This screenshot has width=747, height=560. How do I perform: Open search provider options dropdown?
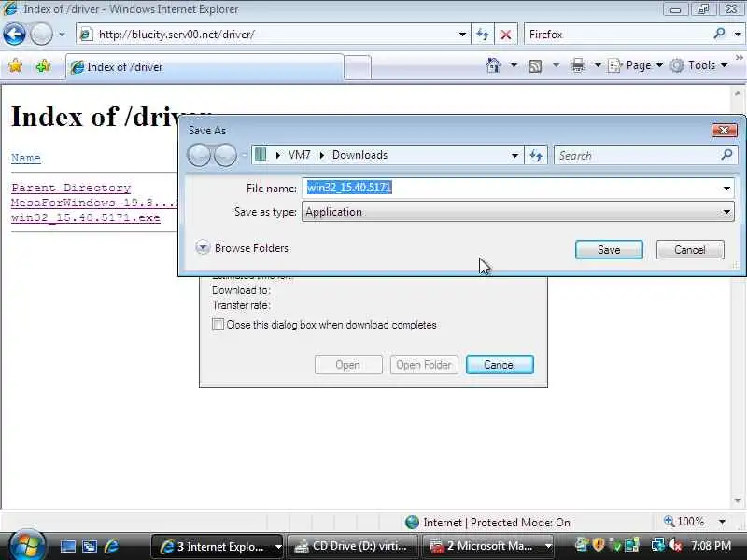[x=738, y=35]
